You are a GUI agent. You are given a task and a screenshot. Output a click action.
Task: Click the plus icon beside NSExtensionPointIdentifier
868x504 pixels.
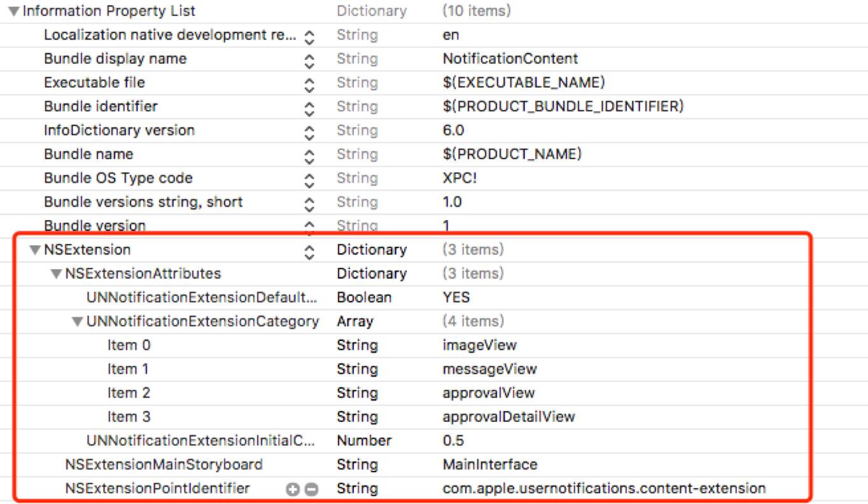coord(292,489)
